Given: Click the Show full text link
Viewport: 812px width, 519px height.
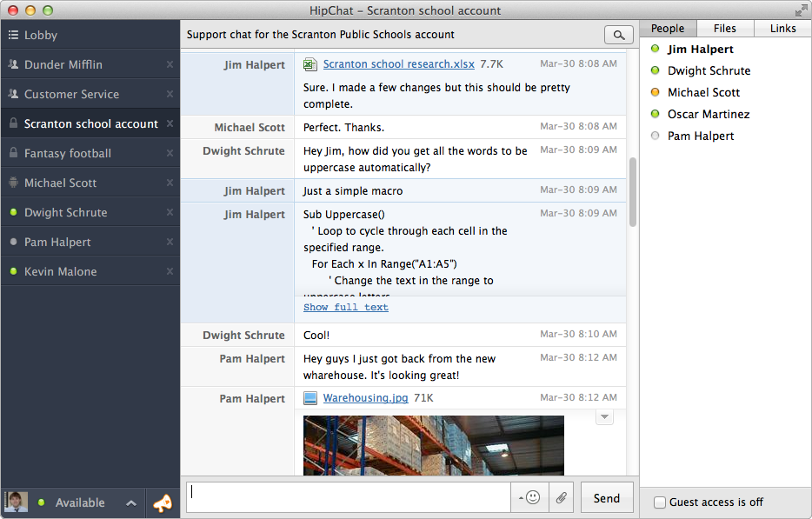Looking at the screenshot, I should [346, 307].
